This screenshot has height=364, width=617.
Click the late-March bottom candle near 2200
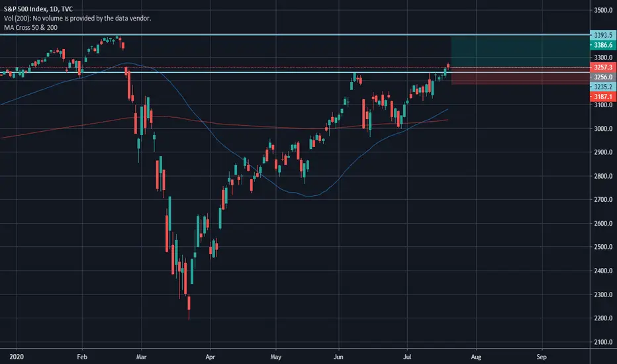point(189,307)
